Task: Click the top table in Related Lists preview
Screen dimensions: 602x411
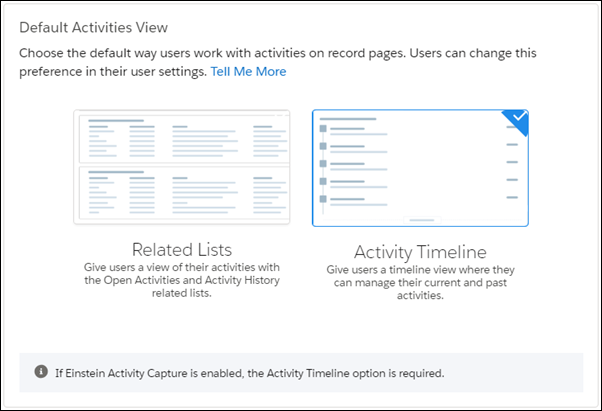Action: 184,139
